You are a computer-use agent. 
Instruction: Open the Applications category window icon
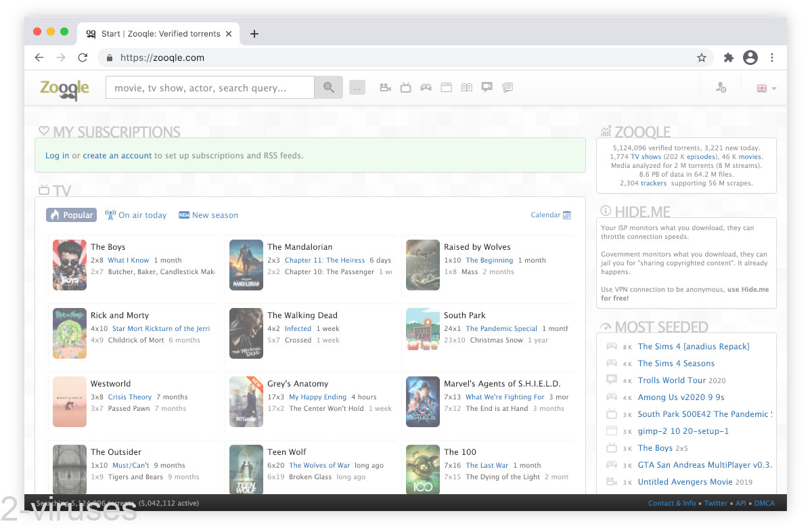pyautogui.click(x=446, y=87)
